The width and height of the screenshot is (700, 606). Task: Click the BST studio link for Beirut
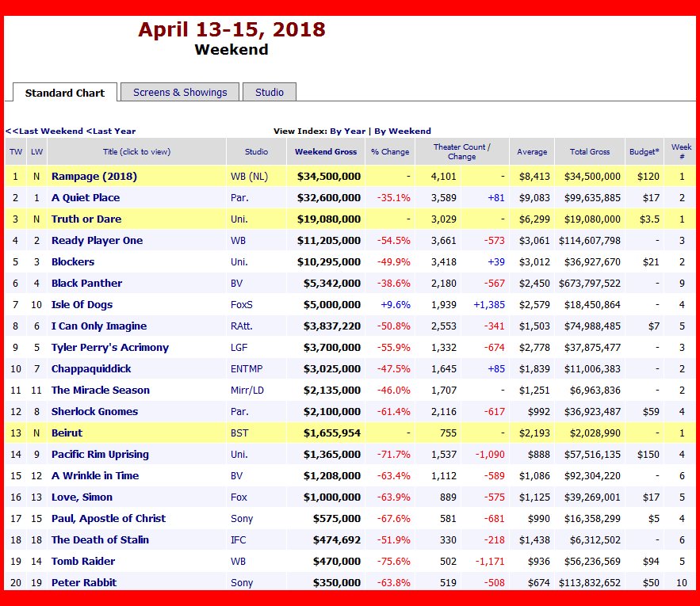239,433
